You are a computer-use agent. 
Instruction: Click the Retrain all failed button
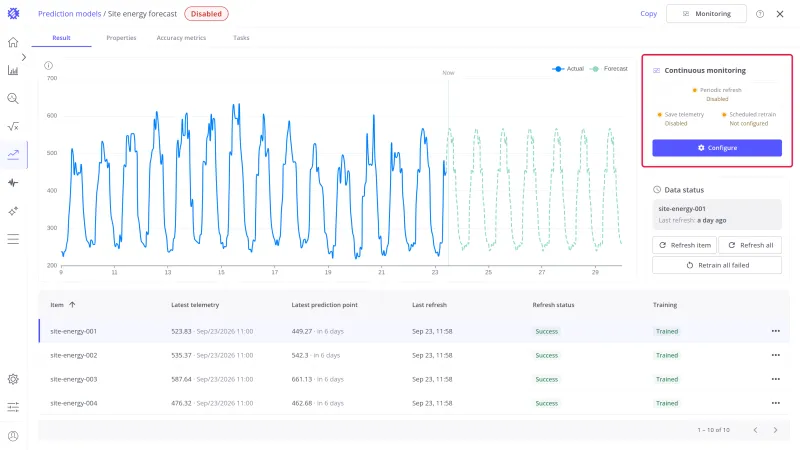[717, 265]
